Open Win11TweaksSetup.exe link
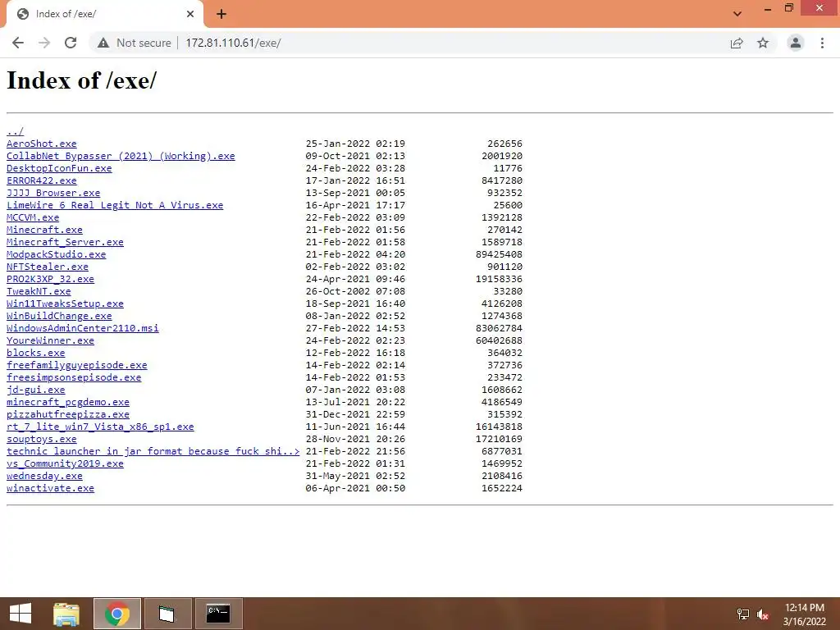This screenshot has width=840, height=630. pyautogui.click(x=66, y=304)
